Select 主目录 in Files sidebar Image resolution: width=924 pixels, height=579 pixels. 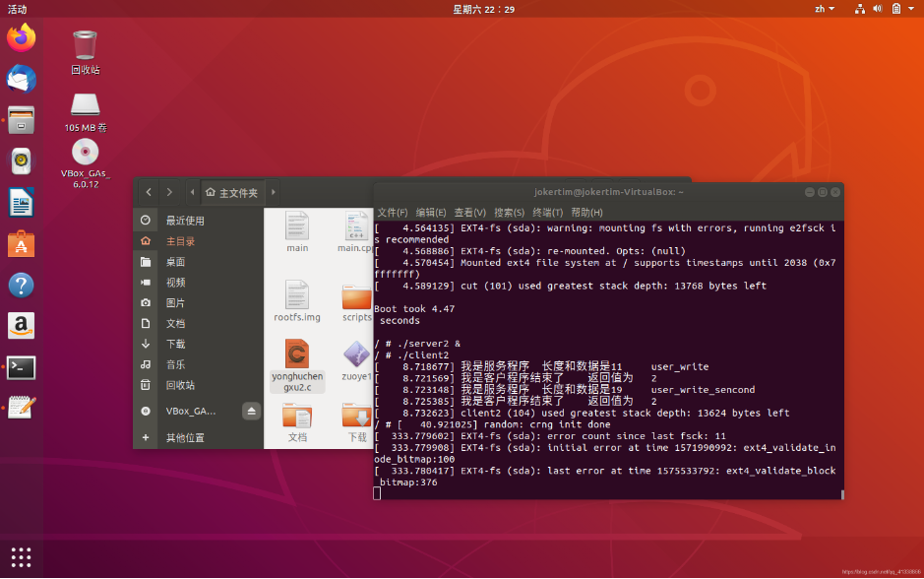tap(198, 241)
